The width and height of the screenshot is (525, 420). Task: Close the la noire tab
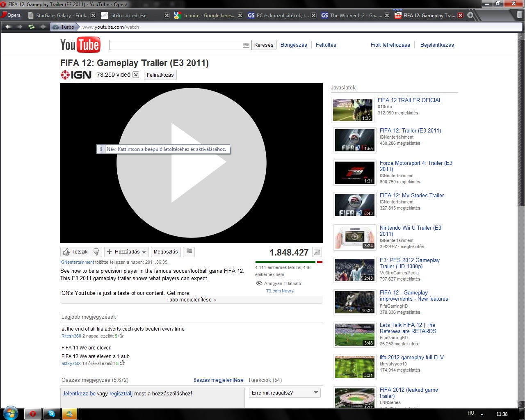[x=240, y=16]
